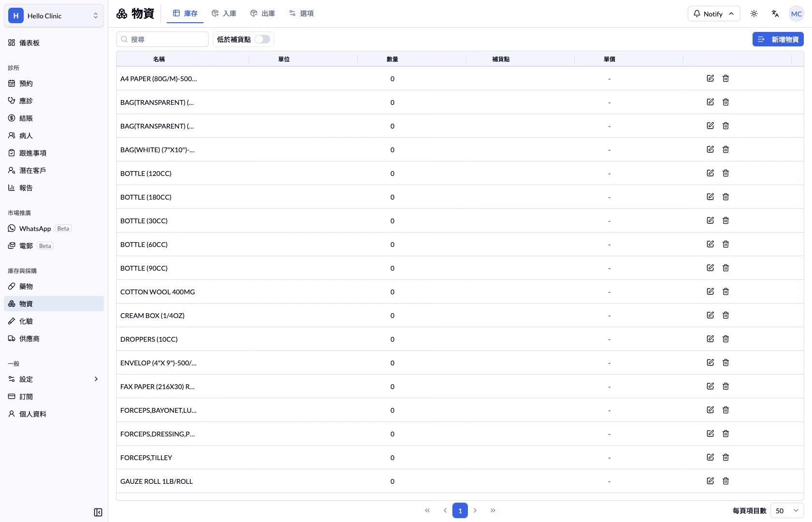This screenshot has height=522, width=812.
Task: Go to next page arrow
Action: [475, 510]
